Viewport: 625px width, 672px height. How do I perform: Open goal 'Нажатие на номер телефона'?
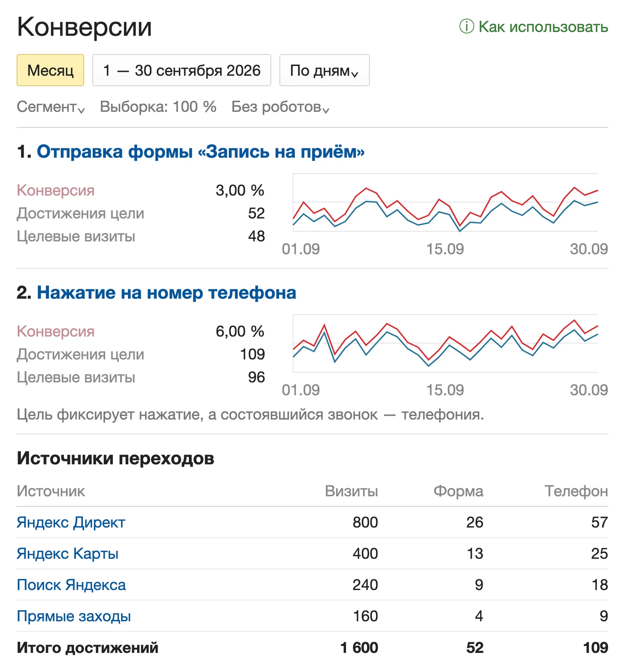coord(166,292)
